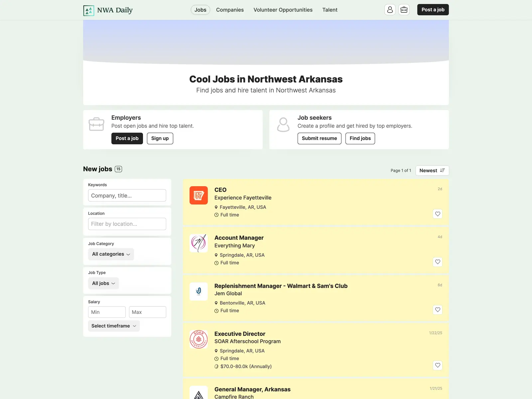Click the salary Max field
Viewport: 532px width, 399px height.
[148, 312]
